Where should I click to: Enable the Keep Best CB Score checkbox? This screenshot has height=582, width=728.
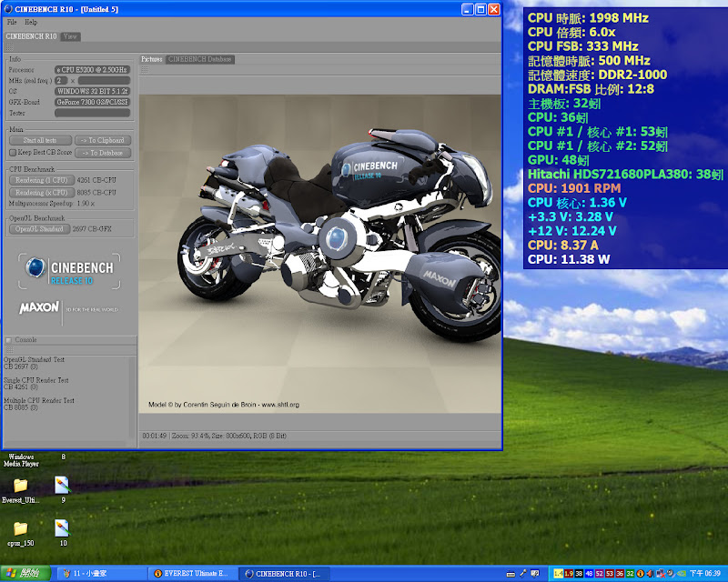(13, 153)
